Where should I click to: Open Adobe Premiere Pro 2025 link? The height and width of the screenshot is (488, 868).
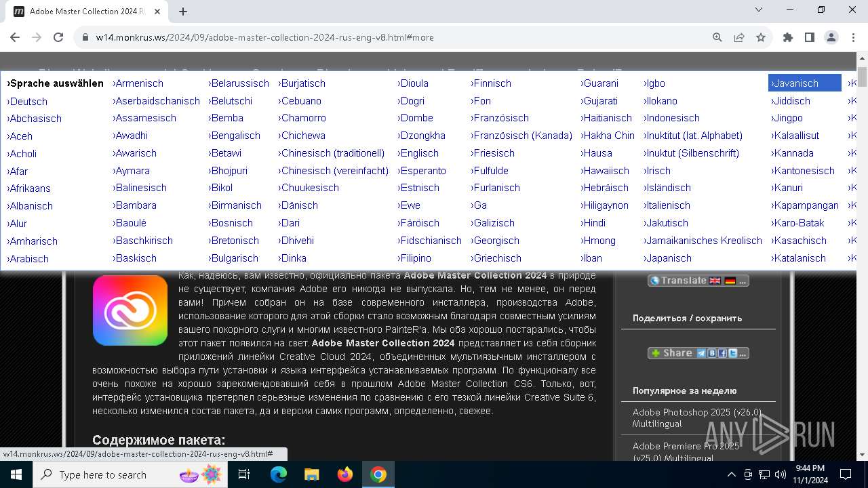(x=686, y=451)
